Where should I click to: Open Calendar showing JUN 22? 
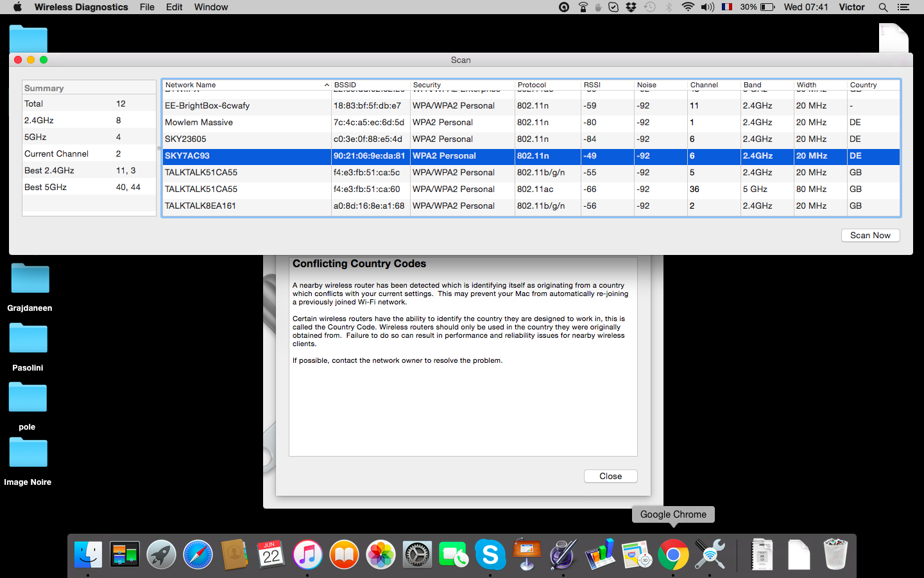coord(271,554)
